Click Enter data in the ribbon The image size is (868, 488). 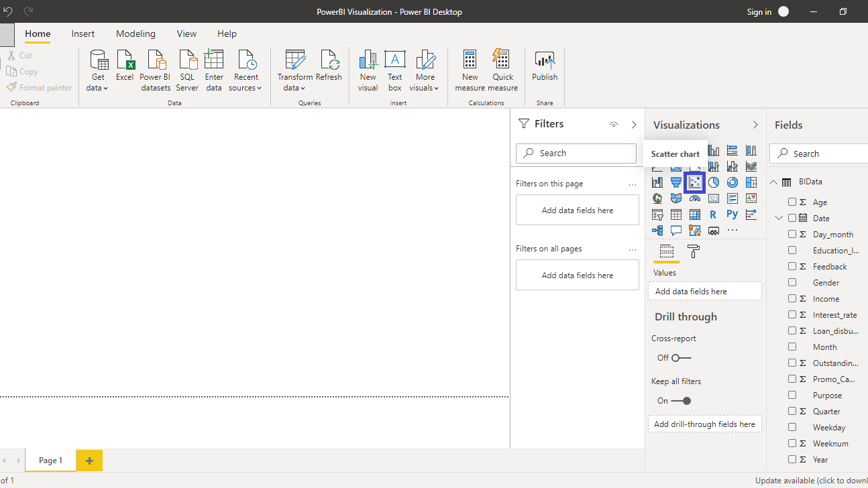(x=214, y=70)
